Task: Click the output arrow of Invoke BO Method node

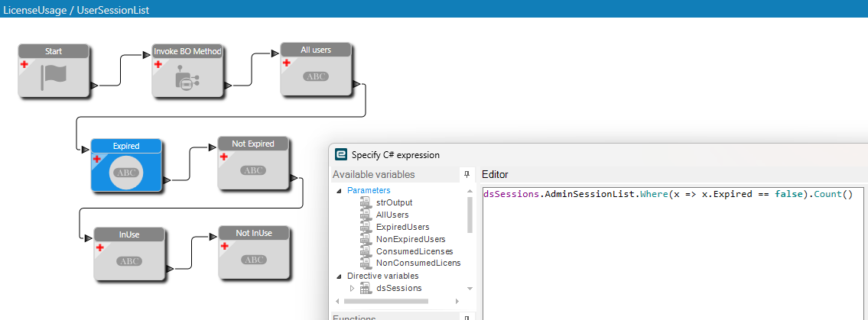Action: [228, 86]
